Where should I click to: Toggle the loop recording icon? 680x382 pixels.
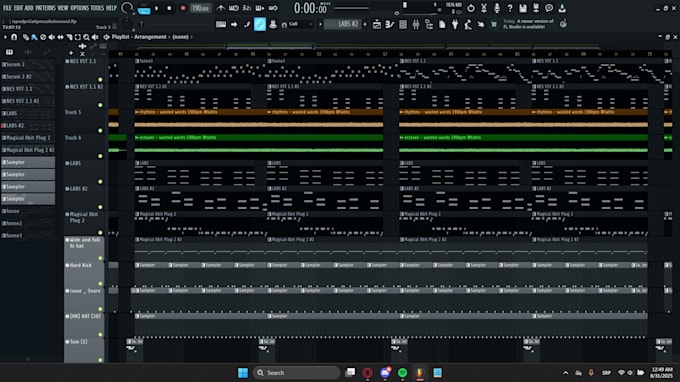click(273, 8)
